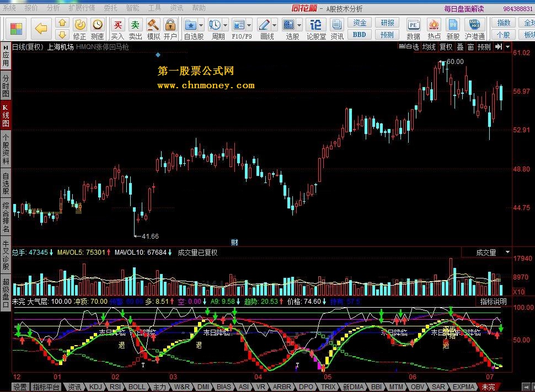
Task: Open the 扩展行情 menu
Action: pyautogui.click(x=82, y=8)
